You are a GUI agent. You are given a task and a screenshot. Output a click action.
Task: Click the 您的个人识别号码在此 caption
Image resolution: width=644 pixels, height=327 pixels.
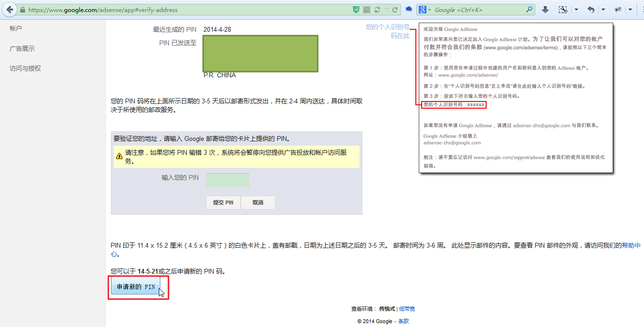tap(388, 31)
